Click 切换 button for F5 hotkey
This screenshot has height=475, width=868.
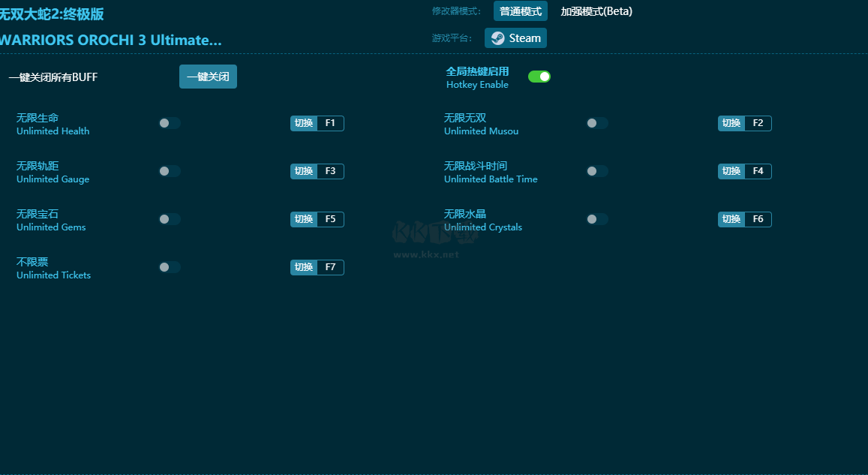tap(304, 219)
